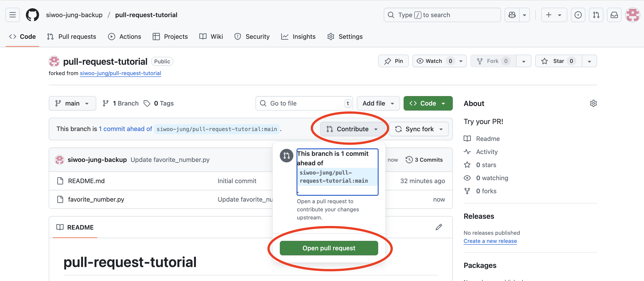Open About settings gear icon
The height and width of the screenshot is (281, 644).
point(593,103)
